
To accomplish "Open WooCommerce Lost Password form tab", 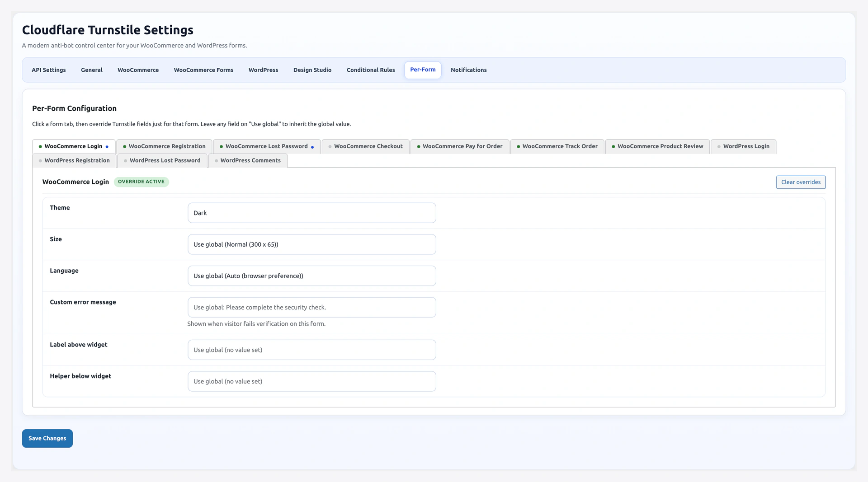I will pyautogui.click(x=267, y=146).
